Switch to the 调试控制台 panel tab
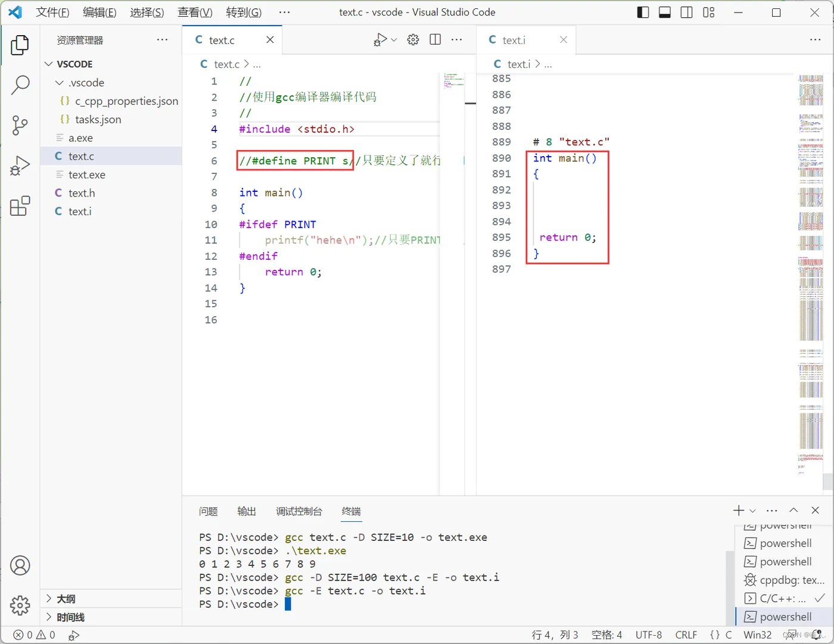The height and width of the screenshot is (644, 834). coord(299,511)
